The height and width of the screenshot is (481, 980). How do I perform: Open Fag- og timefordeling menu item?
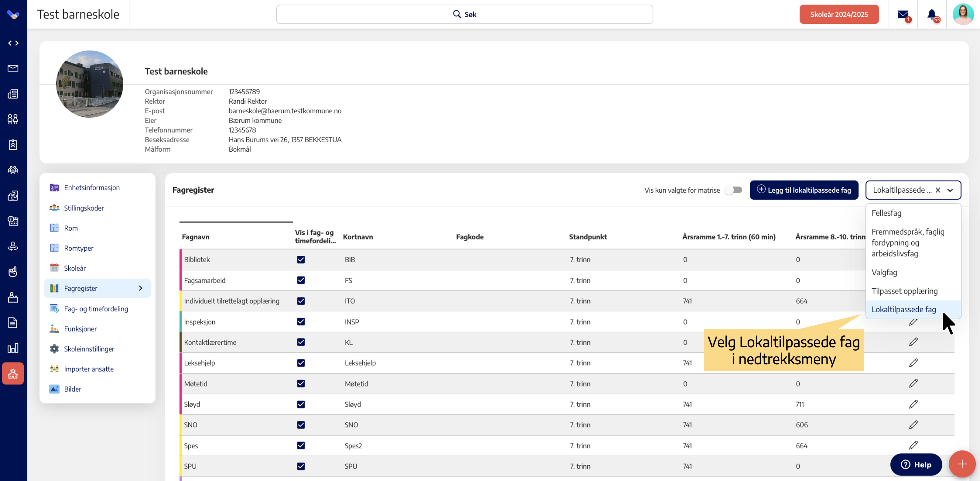[96, 309]
